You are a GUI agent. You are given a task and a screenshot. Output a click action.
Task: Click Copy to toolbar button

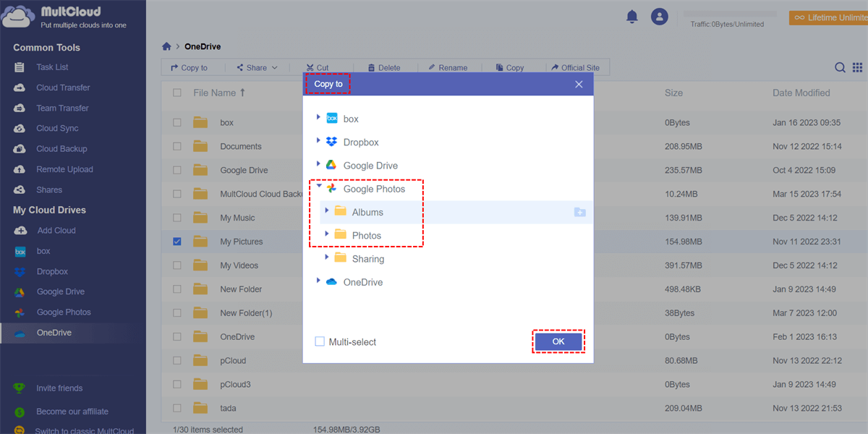coord(189,67)
